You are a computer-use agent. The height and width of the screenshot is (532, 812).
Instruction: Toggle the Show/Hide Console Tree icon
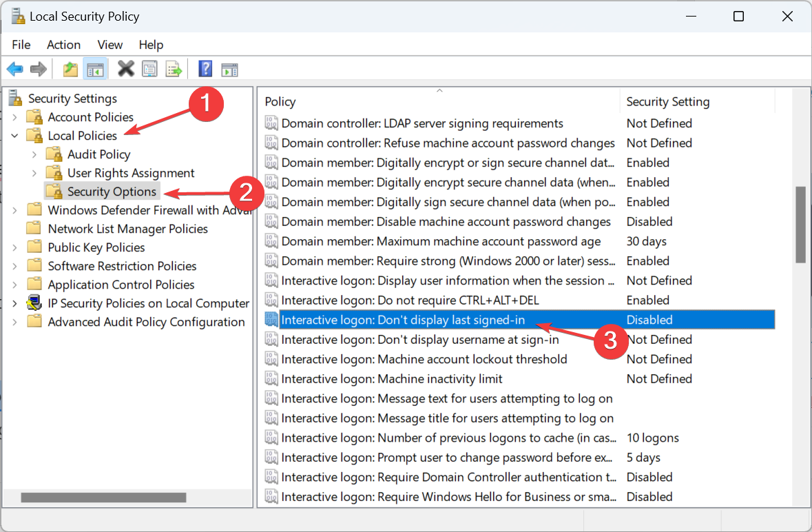(95, 69)
